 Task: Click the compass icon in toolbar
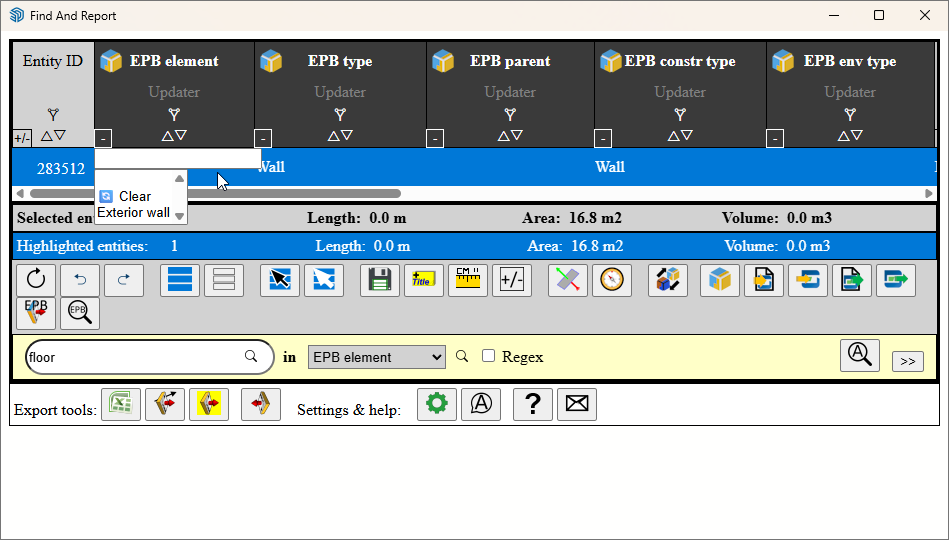pos(612,280)
